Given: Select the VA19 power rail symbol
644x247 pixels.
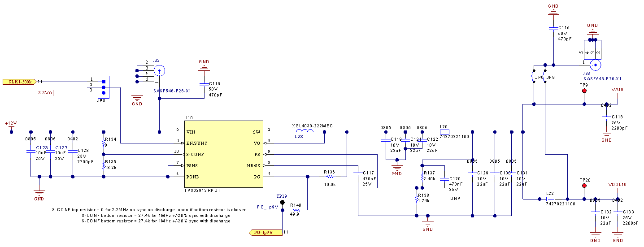Looking at the screenshot, I should pos(617,91).
